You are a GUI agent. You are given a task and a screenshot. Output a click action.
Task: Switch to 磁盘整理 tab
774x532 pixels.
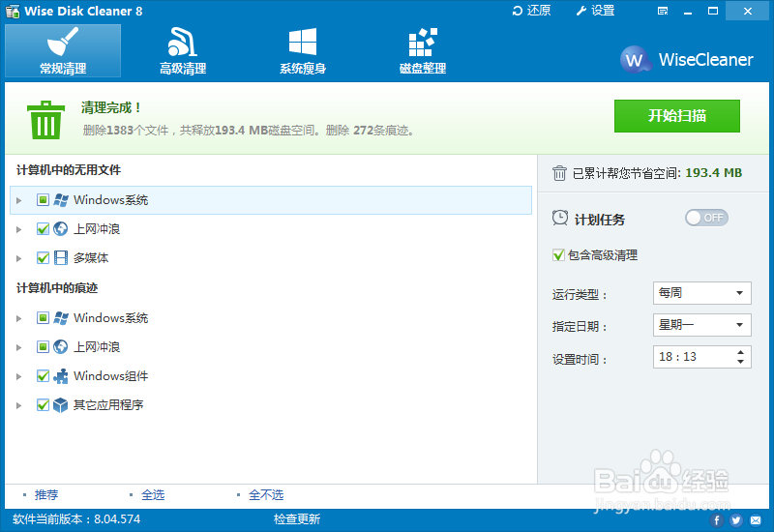coord(423,51)
